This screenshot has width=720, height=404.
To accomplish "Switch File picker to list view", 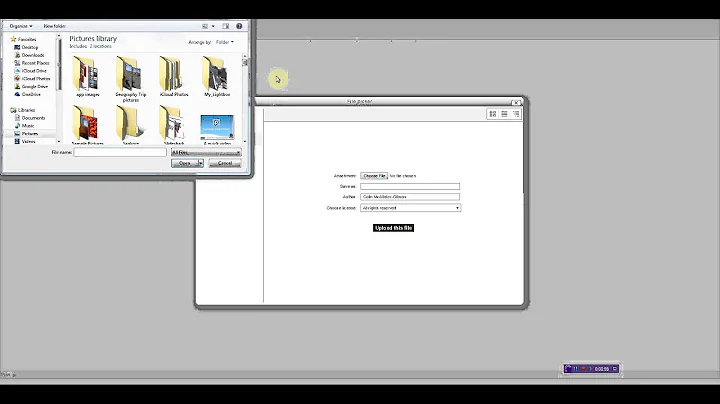I will point(504,114).
